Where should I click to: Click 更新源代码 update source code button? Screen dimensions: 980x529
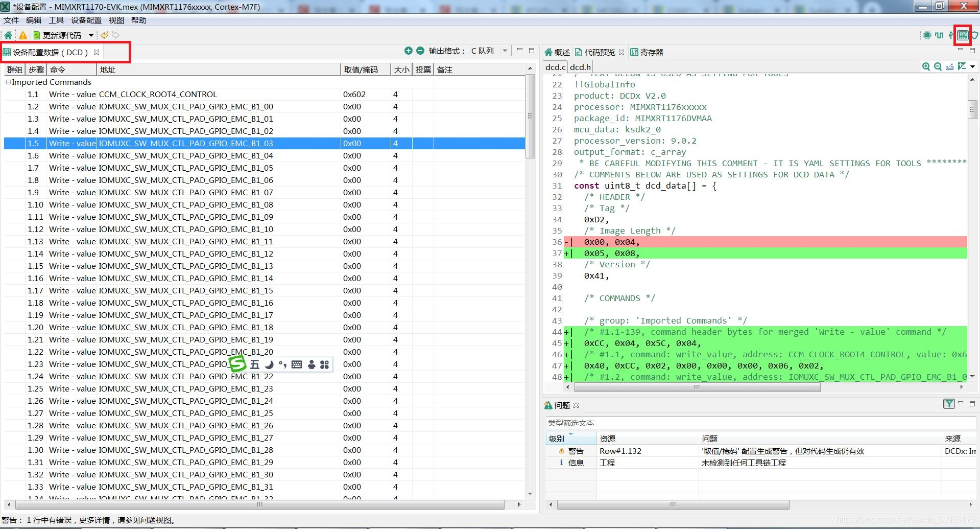57,35
